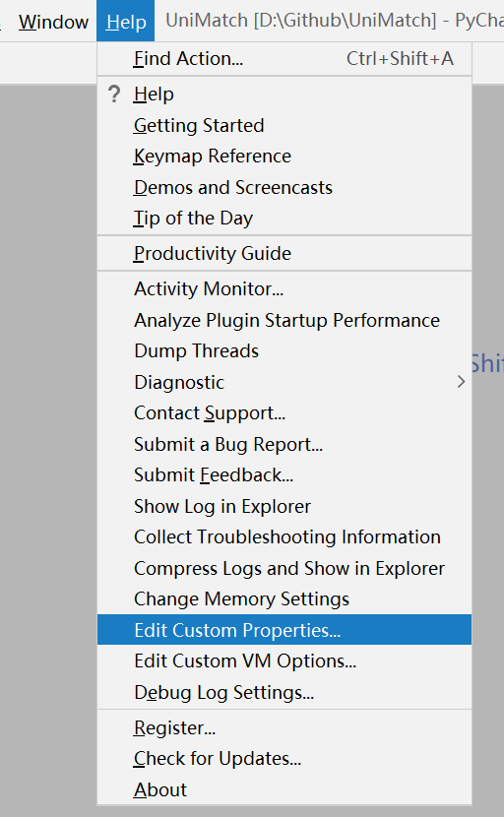Open Demos and Screencasts
The width and height of the screenshot is (504, 817).
pos(284,187)
